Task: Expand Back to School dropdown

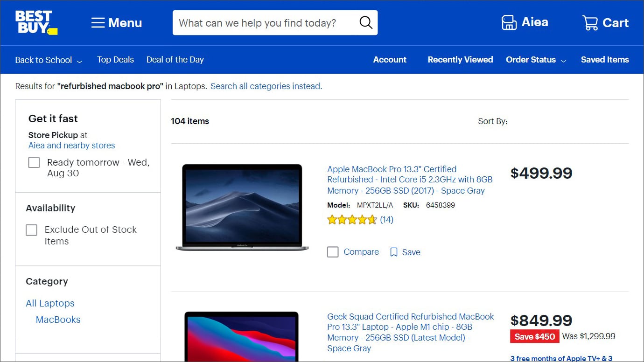Action: tap(49, 60)
